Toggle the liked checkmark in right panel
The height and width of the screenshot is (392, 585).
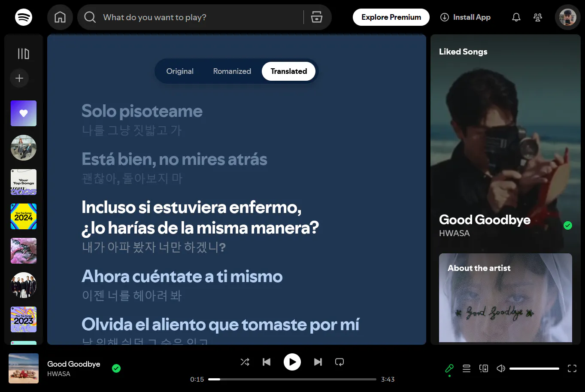point(568,225)
